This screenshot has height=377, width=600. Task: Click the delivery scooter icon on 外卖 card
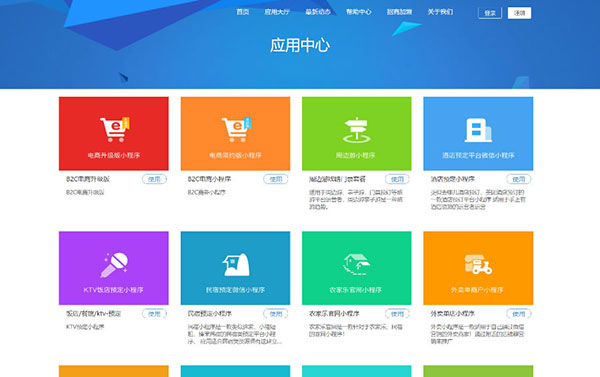point(478,264)
